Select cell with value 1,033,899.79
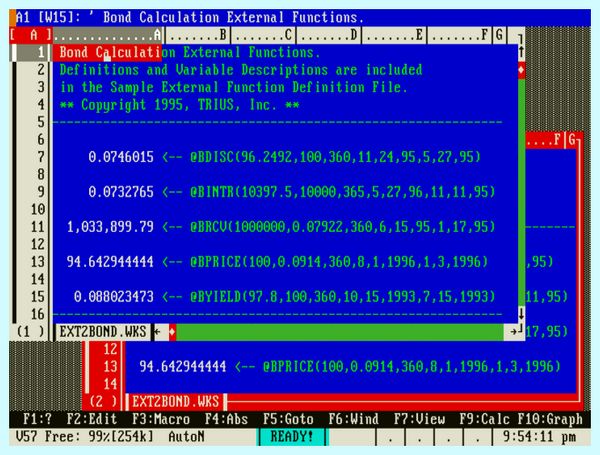This screenshot has width=600, height=455. (x=110, y=227)
